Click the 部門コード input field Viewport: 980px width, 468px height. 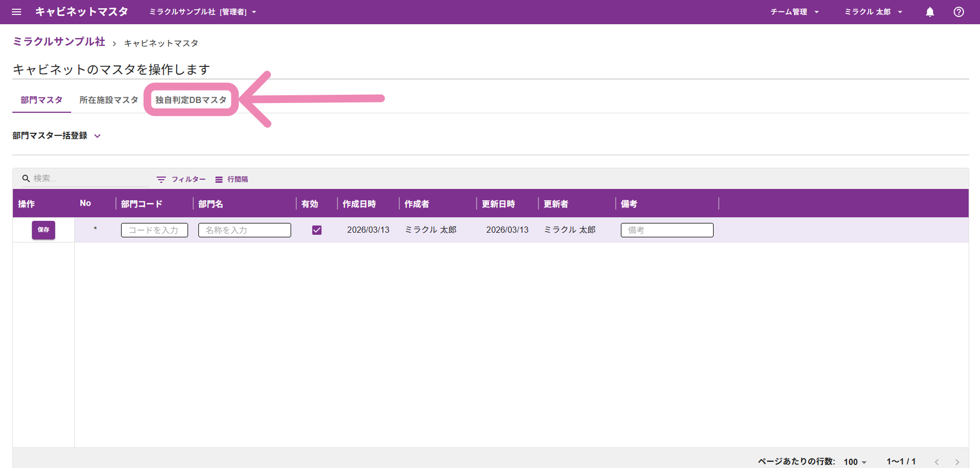click(x=154, y=230)
